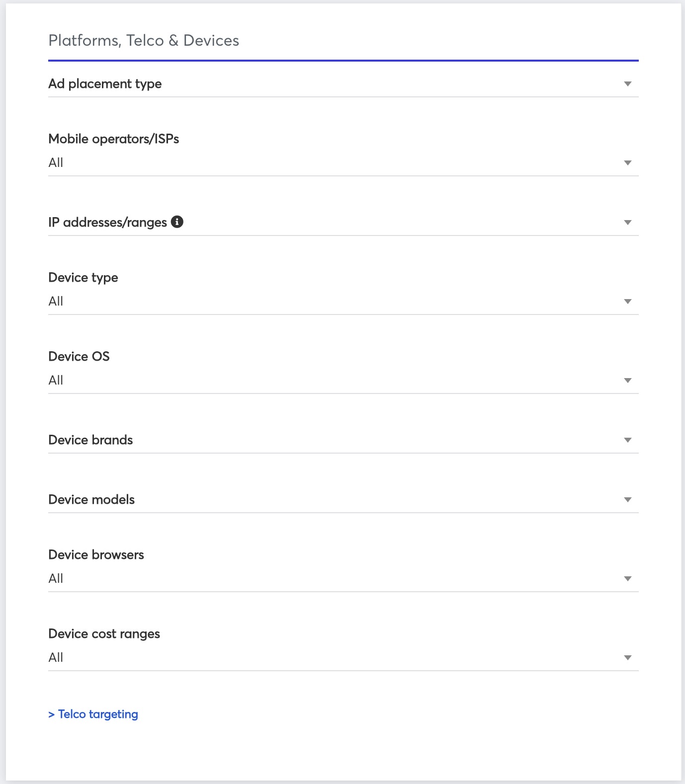This screenshot has width=685, height=784.
Task: Click the IP addresses/ranges label text
Action: (x=107, y=223)
